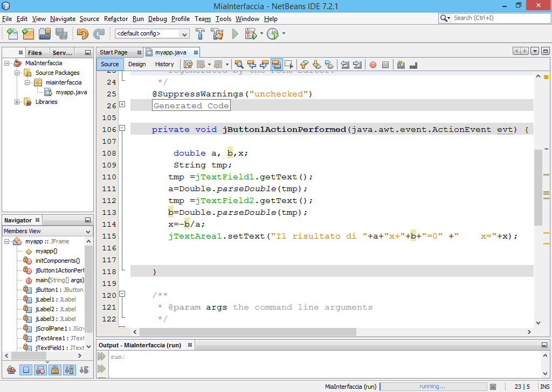Image resolution: width=552 pixels, height=392 pixels.
Task: Open the Refactor menu
Action: coord(116,19)
